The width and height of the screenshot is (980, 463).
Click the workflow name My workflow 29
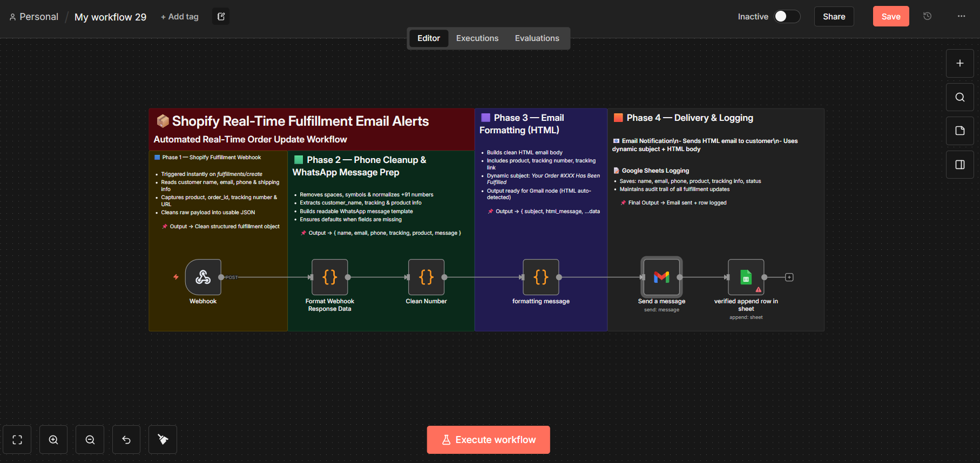(110, 17)
